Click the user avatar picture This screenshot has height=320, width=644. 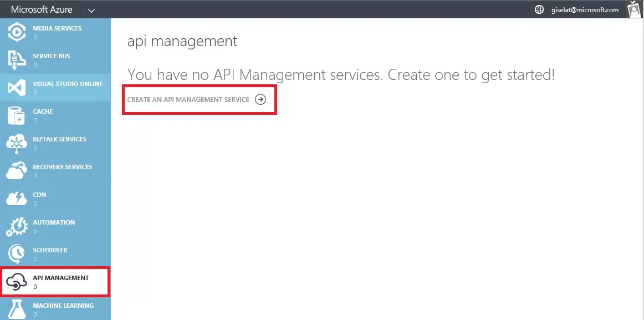coord(635,9)
